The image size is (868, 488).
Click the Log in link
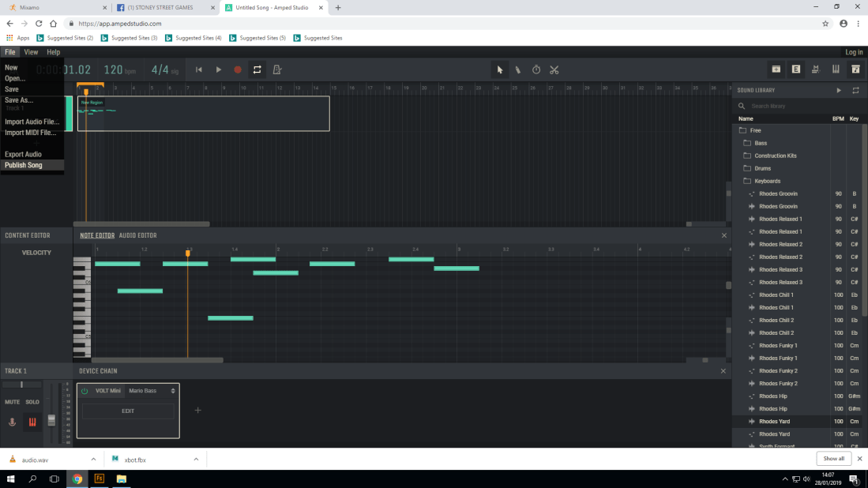point(854,51)
